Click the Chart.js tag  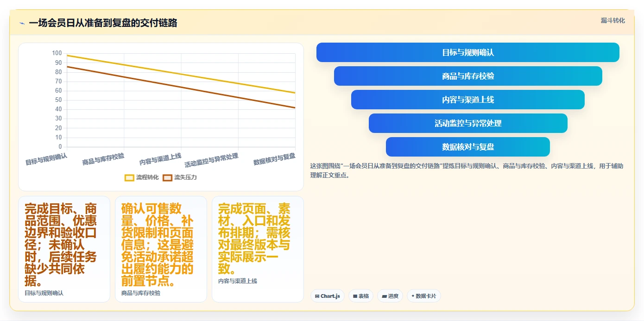tap(327, 296)
